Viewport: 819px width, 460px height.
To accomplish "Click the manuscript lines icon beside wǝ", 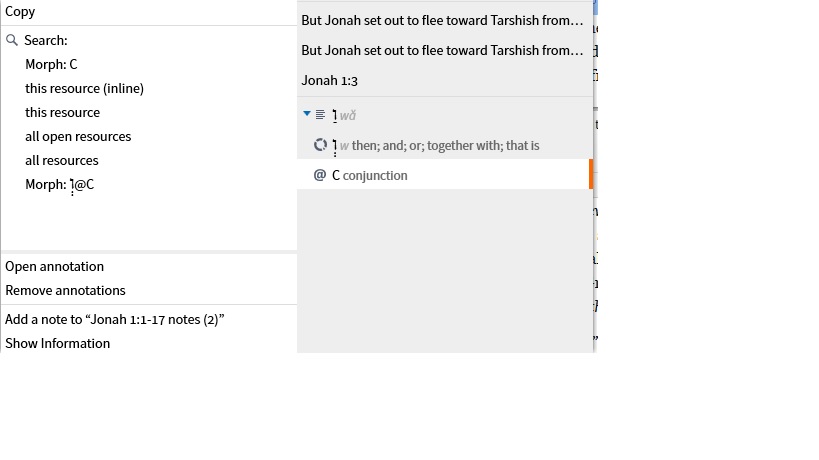I will pyautogui.click(x=320, y=114).
